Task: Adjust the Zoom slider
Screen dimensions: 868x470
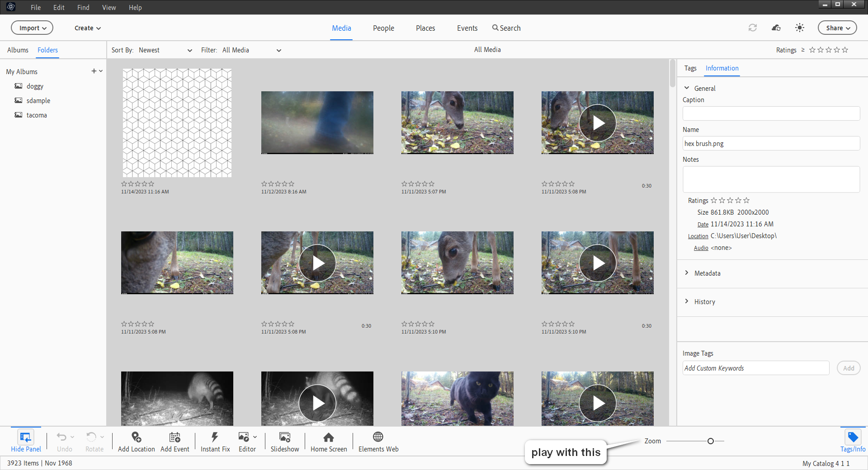Action: click(x=710, y=441)
